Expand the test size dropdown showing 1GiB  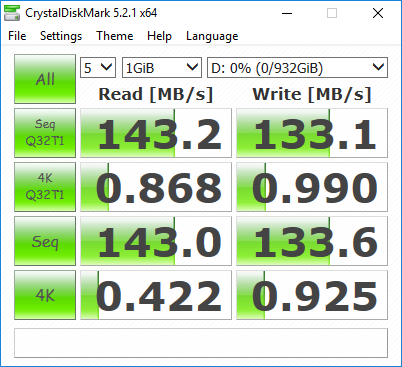pos(162,68)
